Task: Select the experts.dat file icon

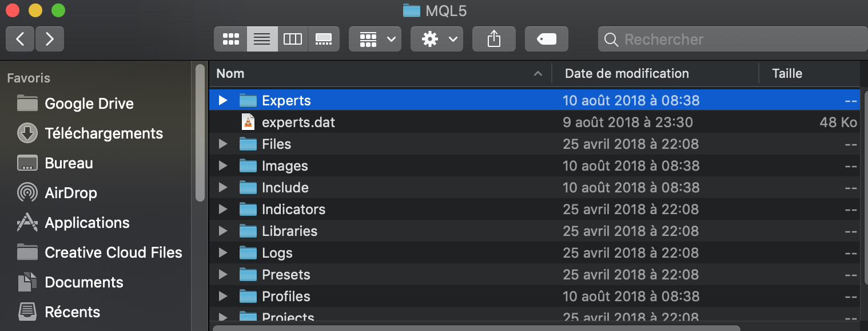Action: (248, 122)
